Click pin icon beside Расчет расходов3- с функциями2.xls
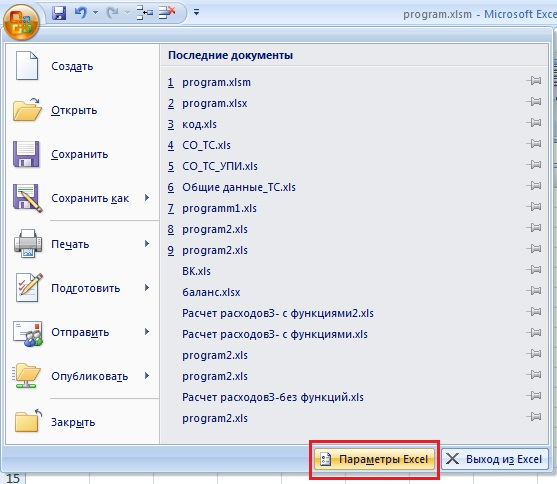Image resolution: width=557 pixels, height=484 pixels. [534, 312]
